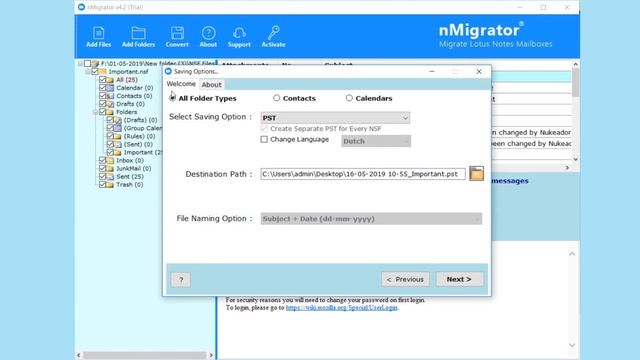Switch to the About tab in dialog

211,84
